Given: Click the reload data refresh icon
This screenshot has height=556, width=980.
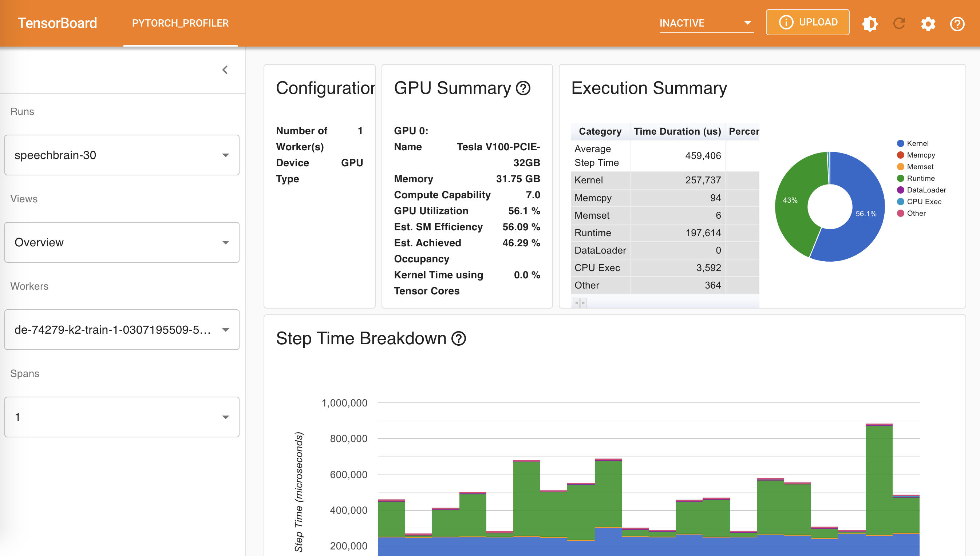Looking at the screenshot, I should coord(899,24).
